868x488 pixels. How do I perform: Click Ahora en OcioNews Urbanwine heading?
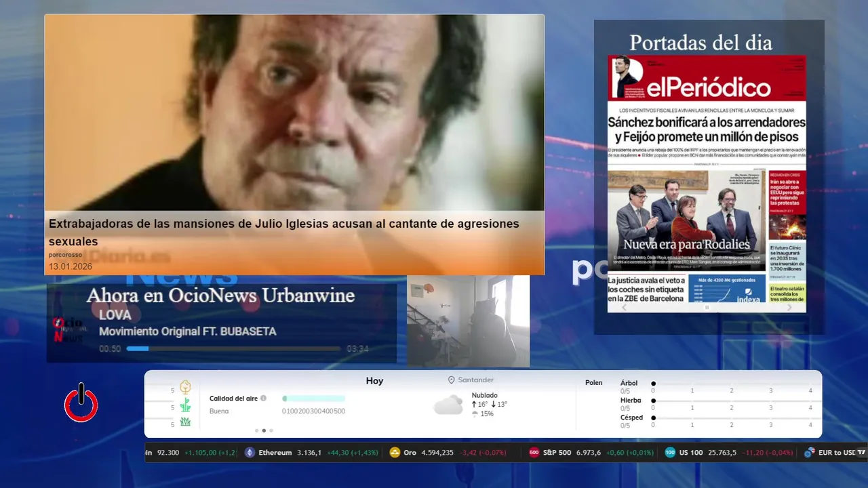(x=220, y=296)
